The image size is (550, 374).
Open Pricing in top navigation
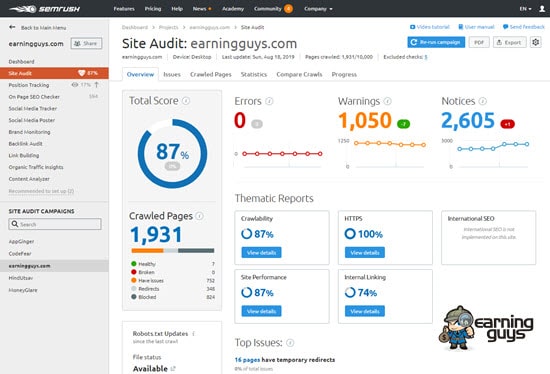[x=153, y=9]
